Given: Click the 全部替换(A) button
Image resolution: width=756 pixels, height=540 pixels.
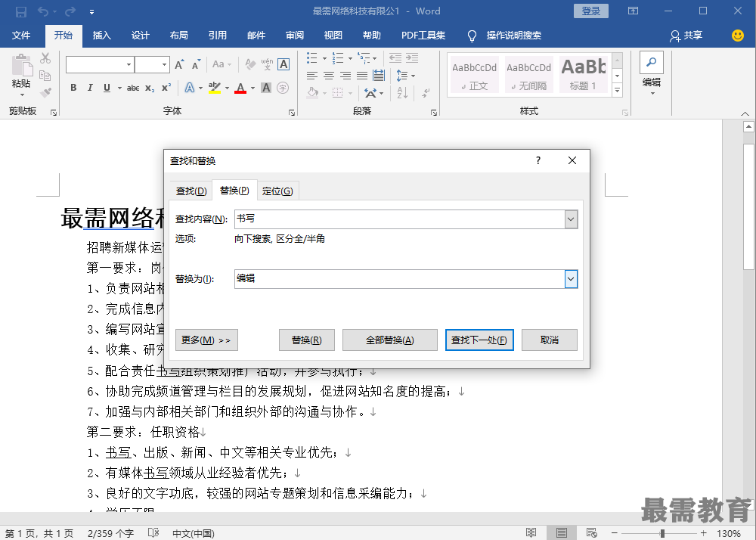Looking at the screenshot, I should pos(389,340).
